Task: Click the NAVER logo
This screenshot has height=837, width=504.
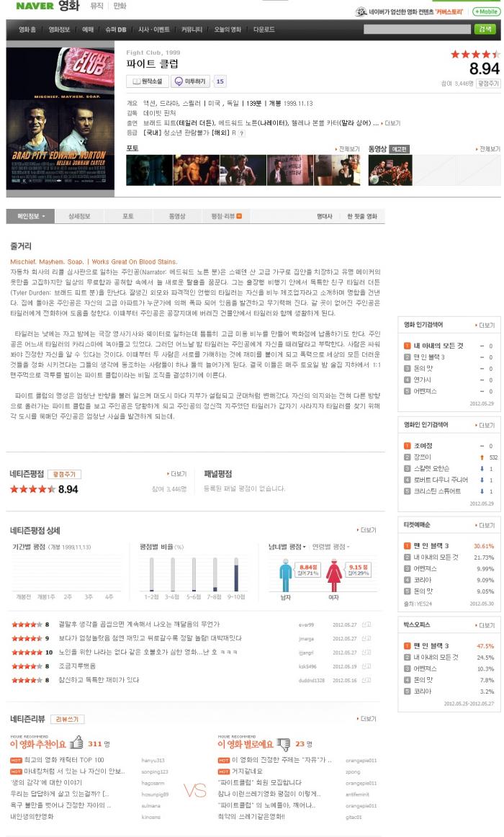Action: (35, 6)
